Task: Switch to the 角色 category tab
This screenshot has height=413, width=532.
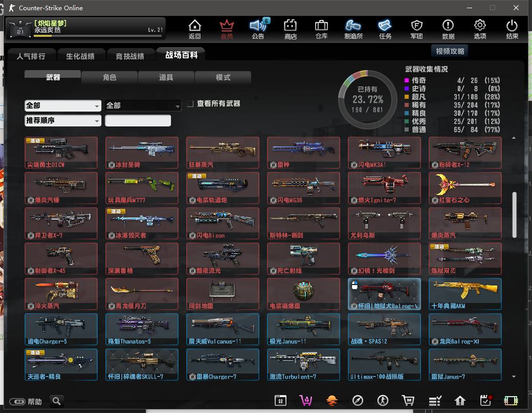Action: [109, 77]
